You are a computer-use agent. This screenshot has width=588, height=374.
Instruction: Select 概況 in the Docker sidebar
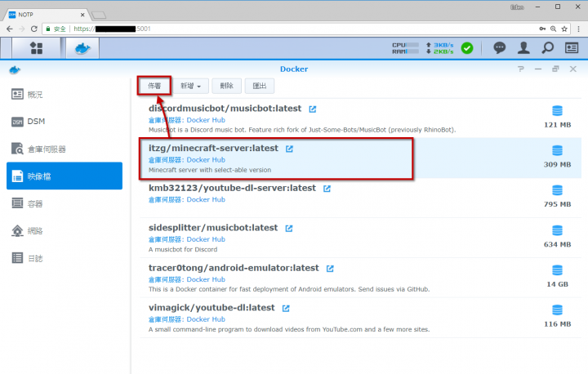click(x=65, y=95)
